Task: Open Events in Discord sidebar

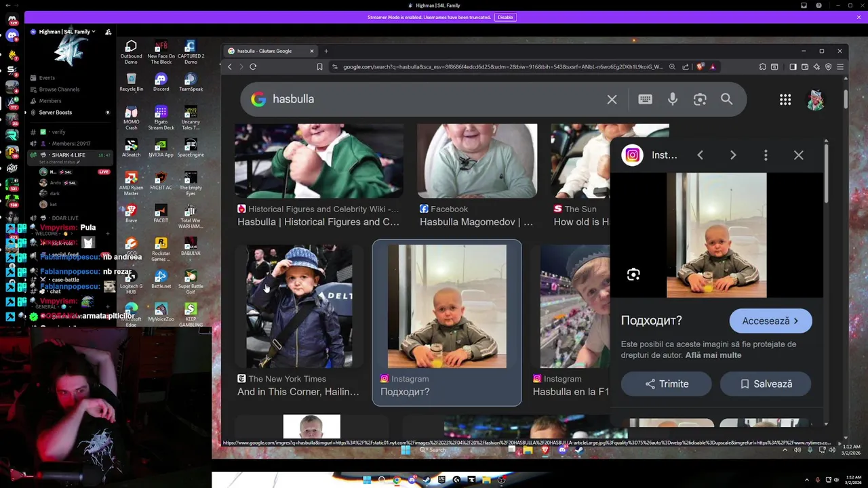Action: click(47, 78)
